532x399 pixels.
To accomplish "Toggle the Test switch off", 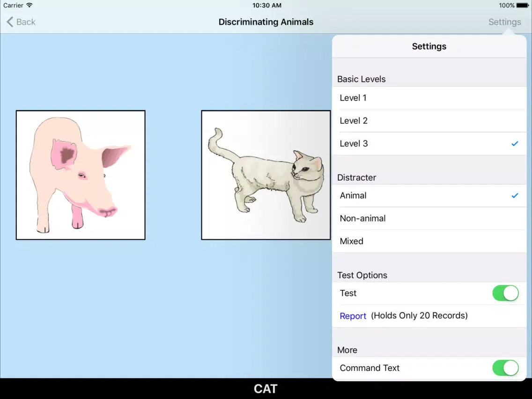I will coord(505,293).
